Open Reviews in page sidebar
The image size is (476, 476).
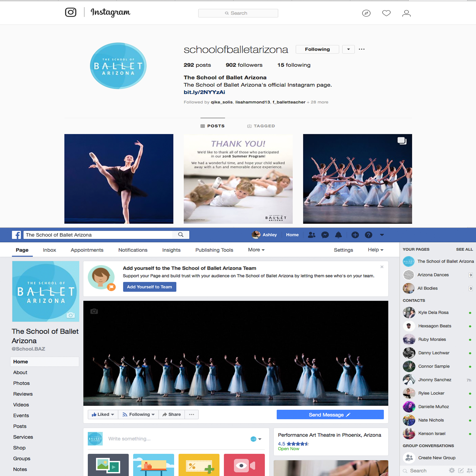[23, 394]
